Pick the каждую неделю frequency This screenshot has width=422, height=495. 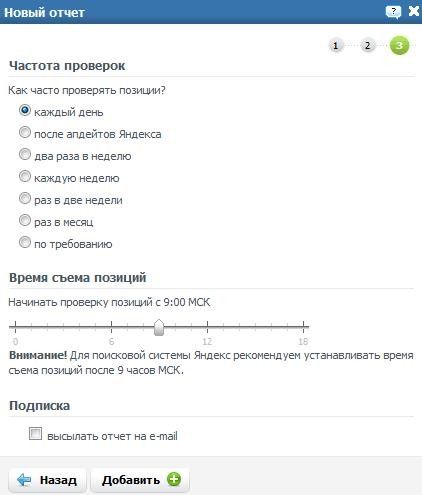25,176
